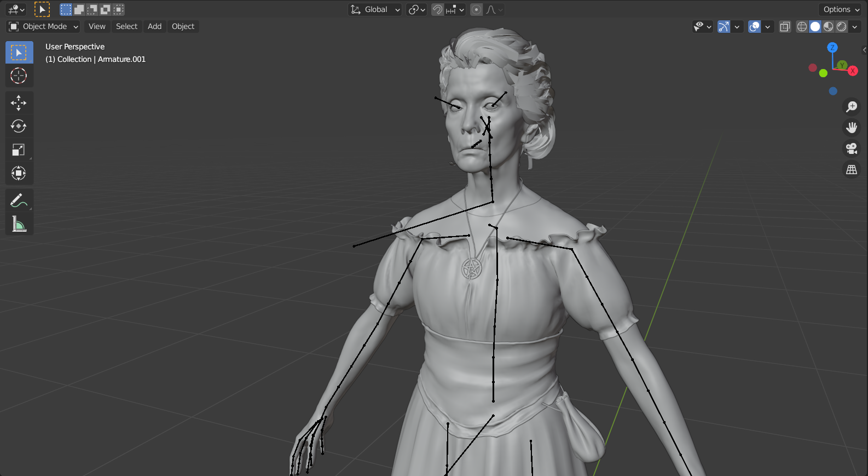Viewport: 868px width, 476px height.
Task: Open the Object menu
Action: click(183, 26)
